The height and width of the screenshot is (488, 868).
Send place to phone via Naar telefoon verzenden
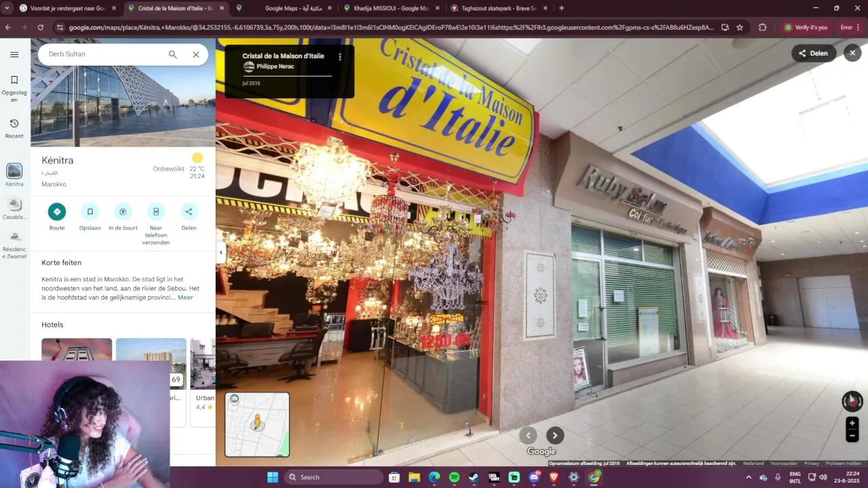156,224
